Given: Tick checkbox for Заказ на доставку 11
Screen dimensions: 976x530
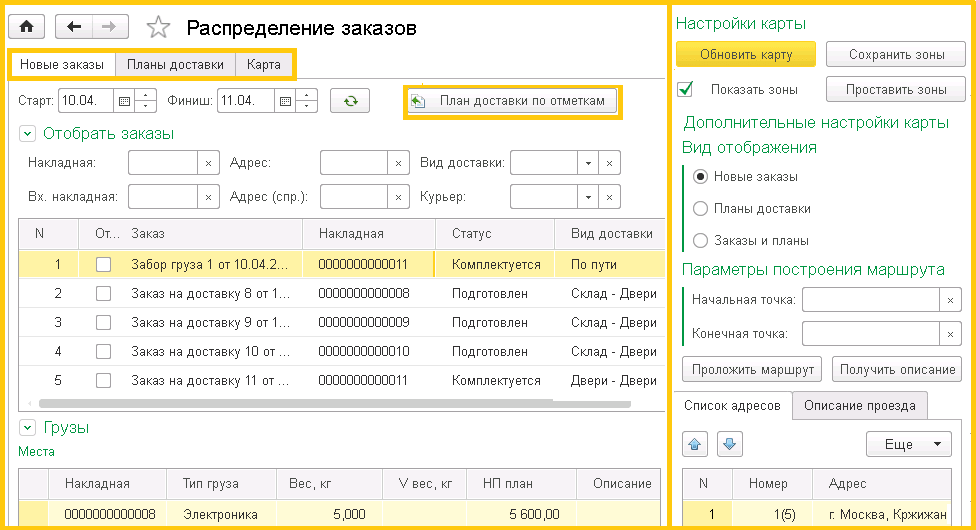Looking at the screenshot, I should (x=103, y=381).
